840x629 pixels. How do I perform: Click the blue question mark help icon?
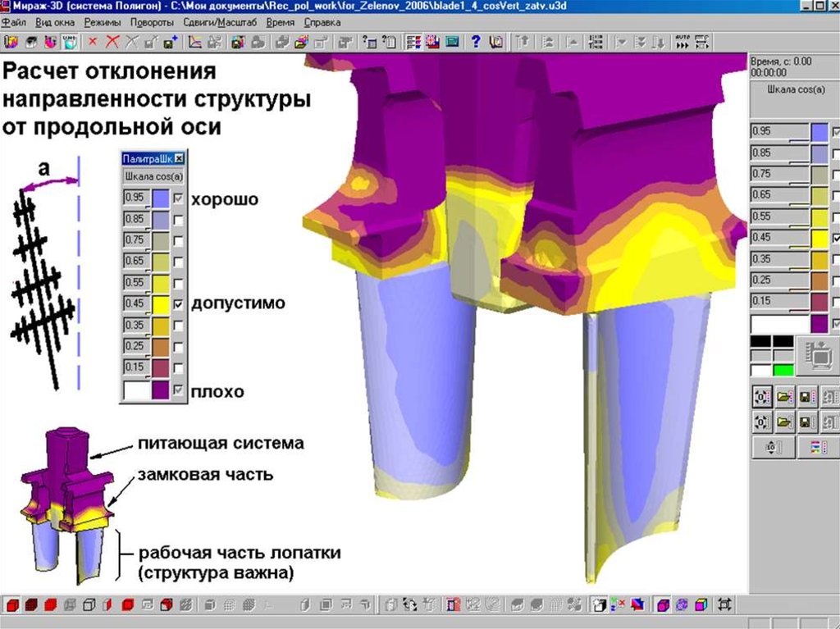pyautogui.click(x=475, y=42)
